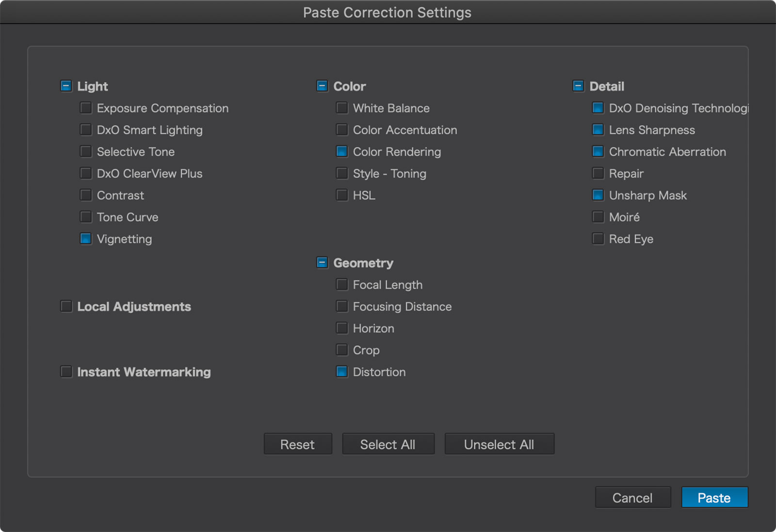The height and width of the screenshot is (532, 776).
Task: Toggle the Geometry group checkbox
Action: [322, 263]
